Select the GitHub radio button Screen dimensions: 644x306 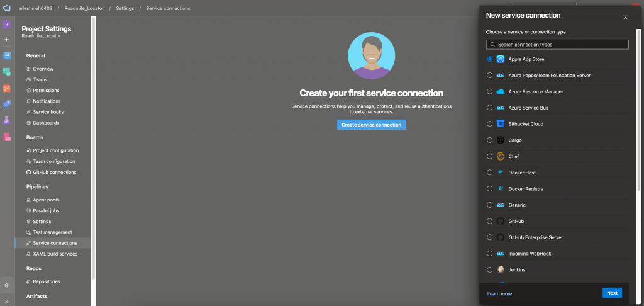[489, 221]
